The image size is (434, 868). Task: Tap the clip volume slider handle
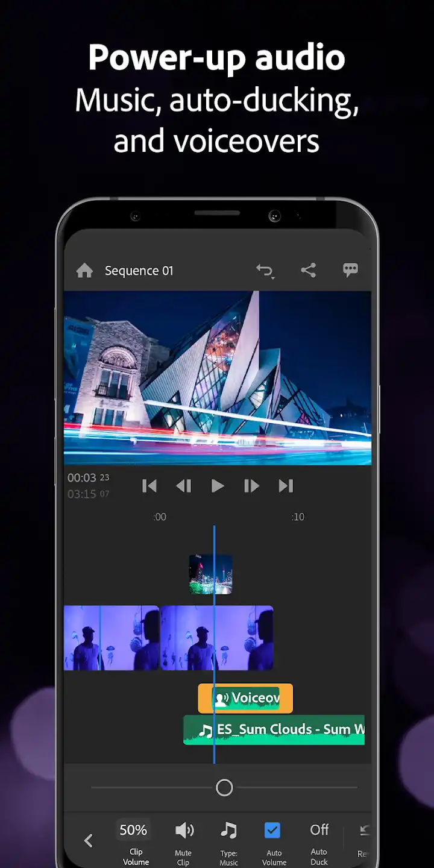coord(224,787)
